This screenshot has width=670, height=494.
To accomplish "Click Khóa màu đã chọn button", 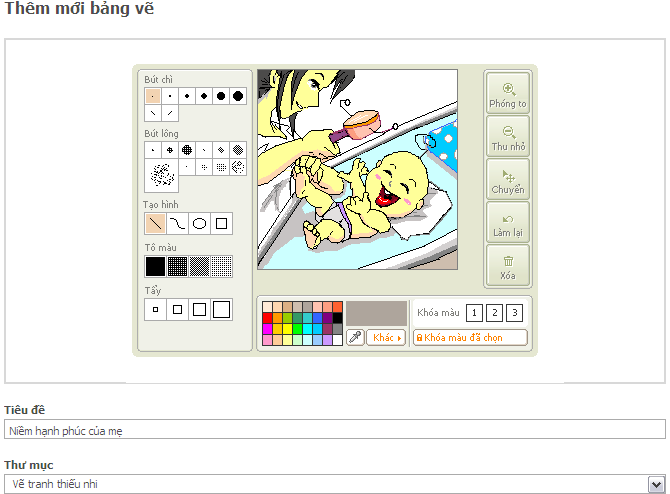I will tap(470, 338).
